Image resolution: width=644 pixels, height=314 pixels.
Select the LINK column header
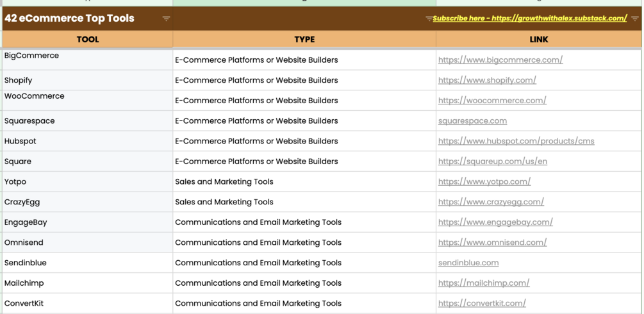[x=538, y=40]
